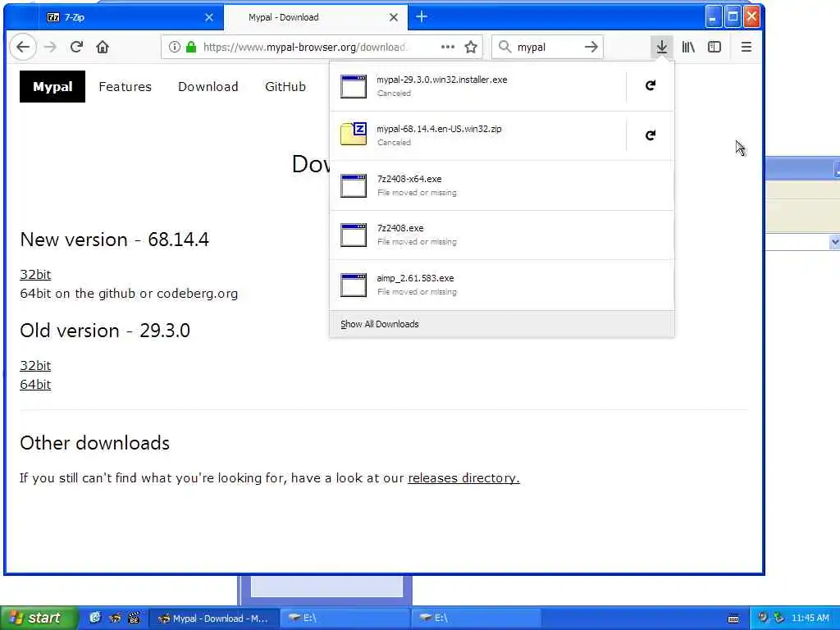Open page actions three-dot menu in address bar
This screenshot has width=840, height=630.
(x=447, y=47)
